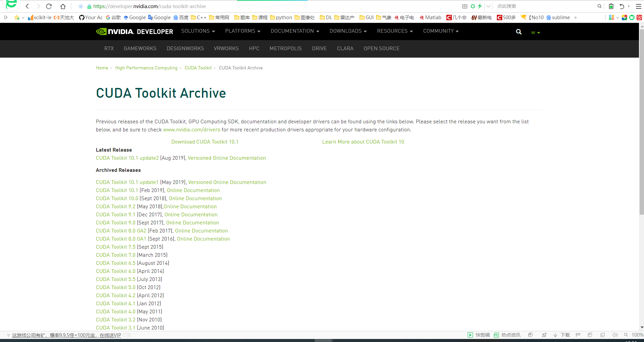Open the clipboard paste icon in toolbar
Viewport: 644px width, 342px height.
611,6
